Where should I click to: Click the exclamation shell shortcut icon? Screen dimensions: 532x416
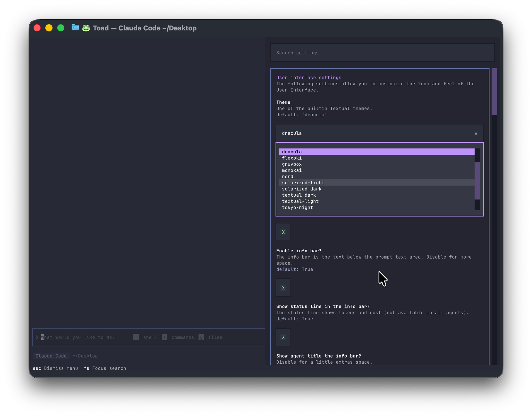136,337
